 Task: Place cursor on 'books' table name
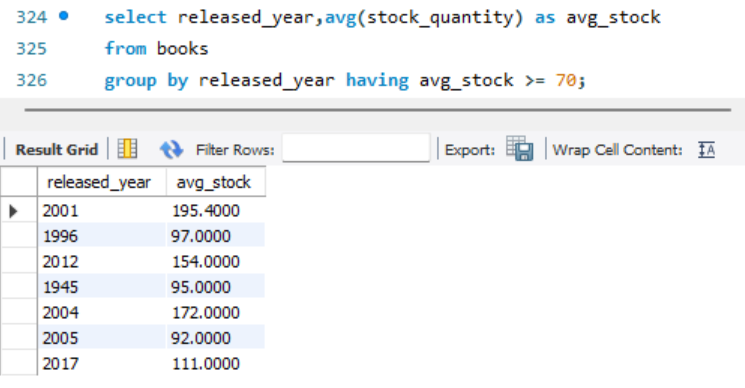[182, 49]
